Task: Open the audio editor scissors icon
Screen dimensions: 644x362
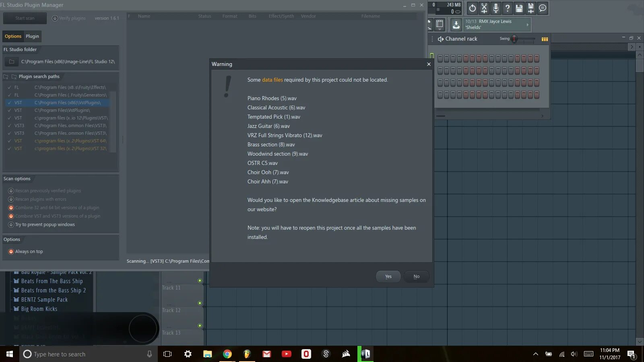Action: (484, 8)
